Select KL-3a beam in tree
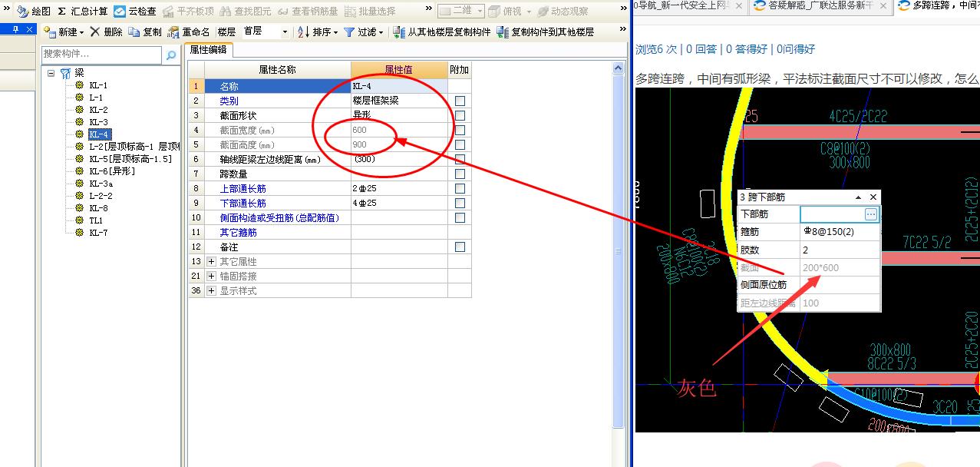The width and height of the screenshot is (980, 467). pos(101,184)
